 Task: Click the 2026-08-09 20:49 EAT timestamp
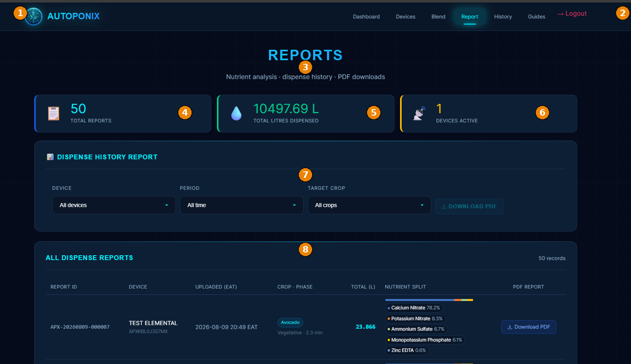click(x=227, y=327)
